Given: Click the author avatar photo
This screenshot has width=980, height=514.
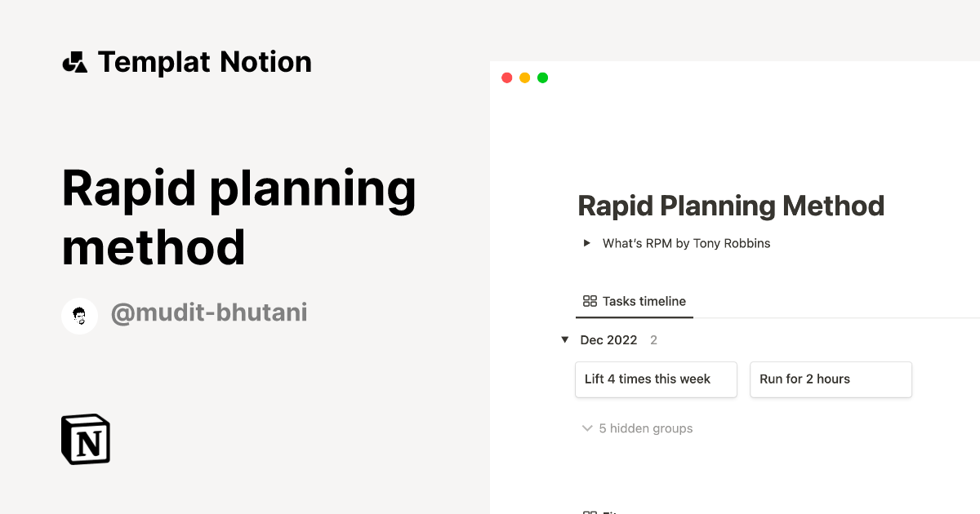Looking at the screenshot, I should coord(79,315).
